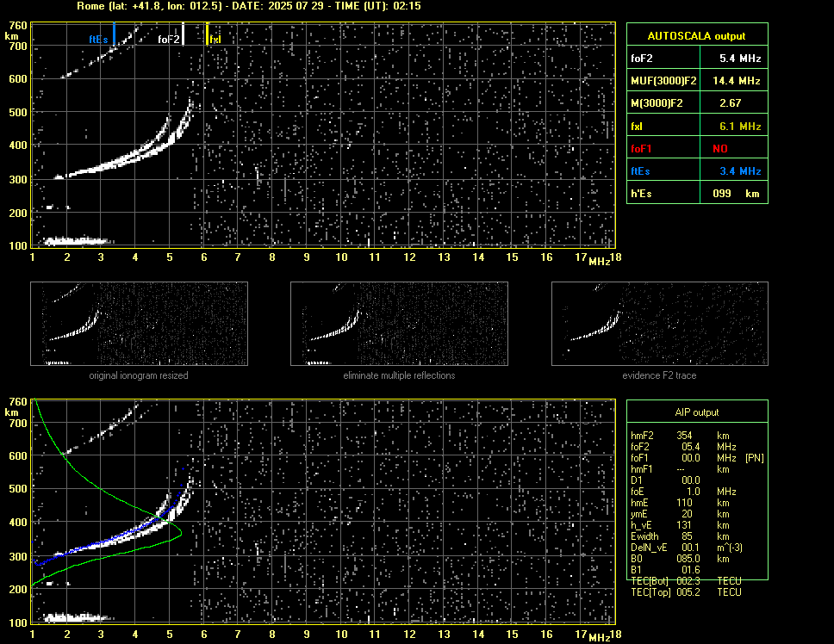Click the 'MHz' axis label under top ionogram

(x=600, y=262)
